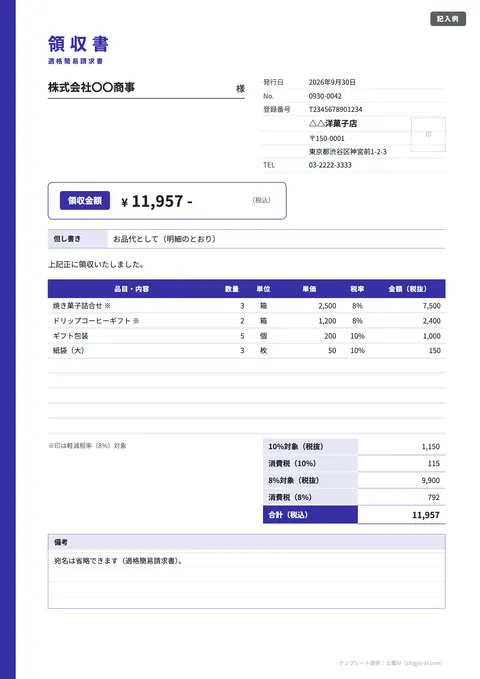Click the 8% taxable value 9,900
Viewport: 480px width, 679px height.
[x=431, y=480]
